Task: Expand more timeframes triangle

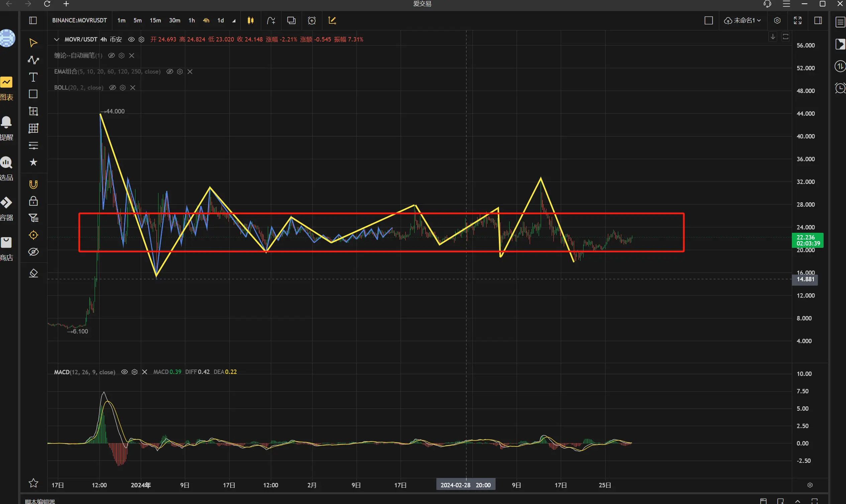Action: click(x=234, y=21)
